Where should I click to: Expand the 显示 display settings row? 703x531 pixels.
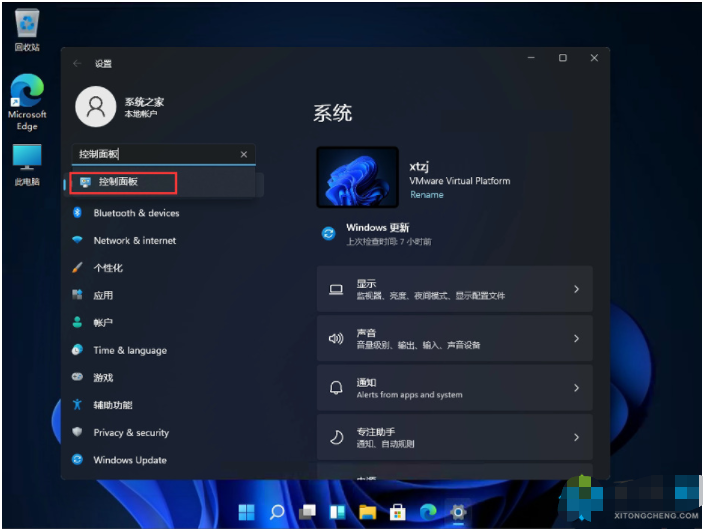pos(454,289)
